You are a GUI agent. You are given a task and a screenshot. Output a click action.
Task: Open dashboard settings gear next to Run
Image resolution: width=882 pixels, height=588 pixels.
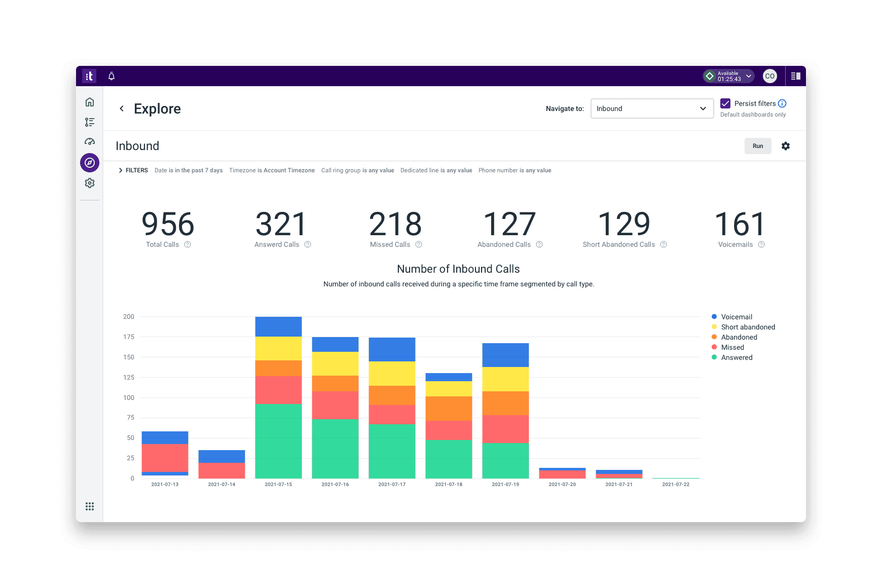pyautogui.click(x=786, y=146)
